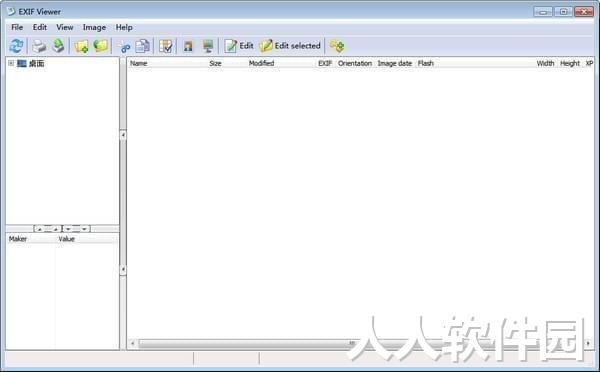Open the Edit menu

[40, 27]
